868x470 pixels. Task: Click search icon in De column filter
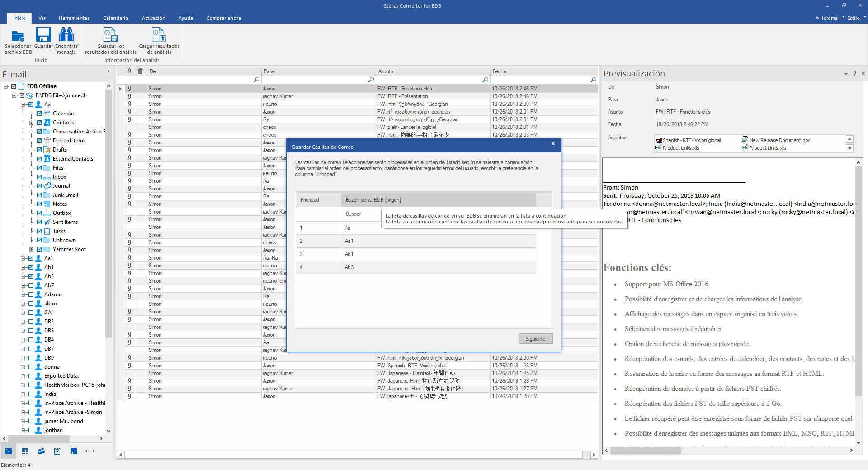(x=257, y=80)
